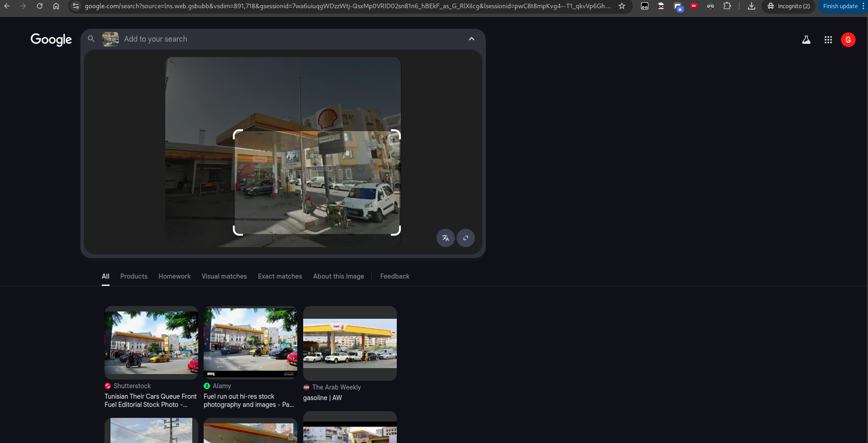Open The Arab Weekly gasoline thumbnail
The height and width of the screenshot is (443, 868).
350,343
